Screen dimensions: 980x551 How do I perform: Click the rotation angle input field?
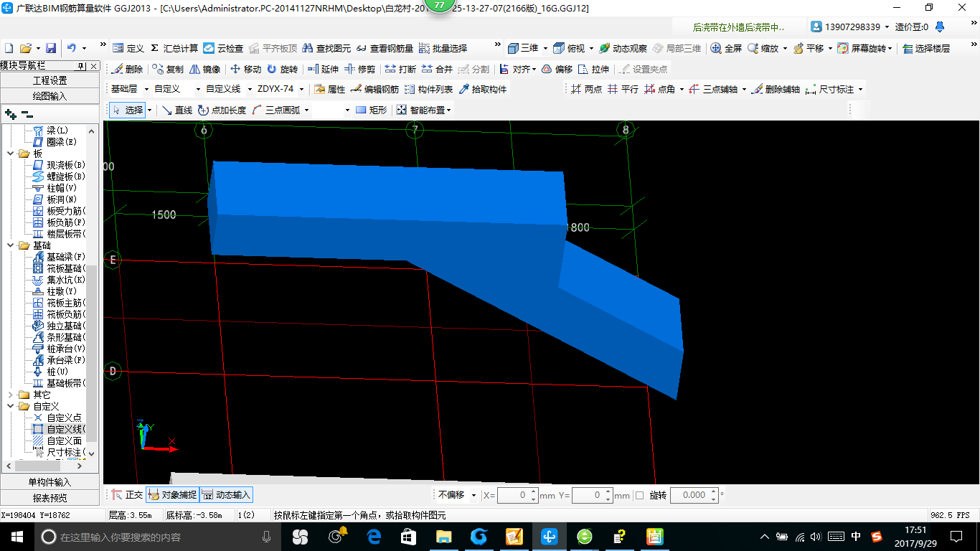pos(696,495)
